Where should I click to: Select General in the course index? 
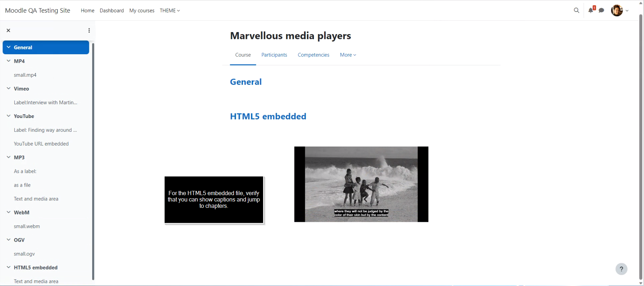[23, 48]
